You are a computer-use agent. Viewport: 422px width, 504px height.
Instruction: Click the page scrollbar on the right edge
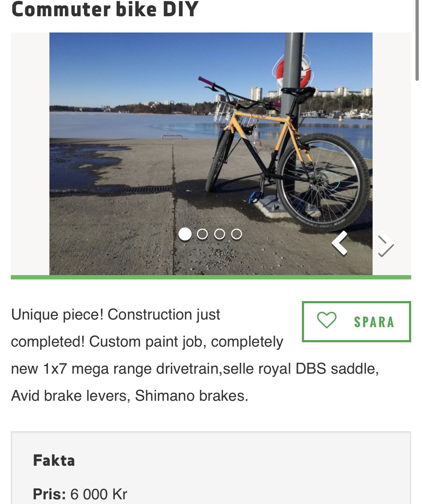[418, 40]
